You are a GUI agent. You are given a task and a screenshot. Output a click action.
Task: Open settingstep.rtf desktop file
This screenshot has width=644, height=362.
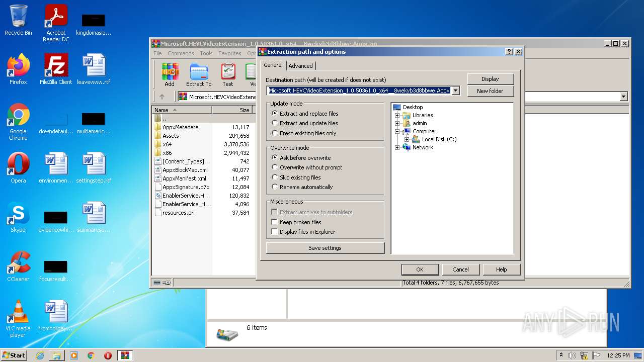click(94, 168)
